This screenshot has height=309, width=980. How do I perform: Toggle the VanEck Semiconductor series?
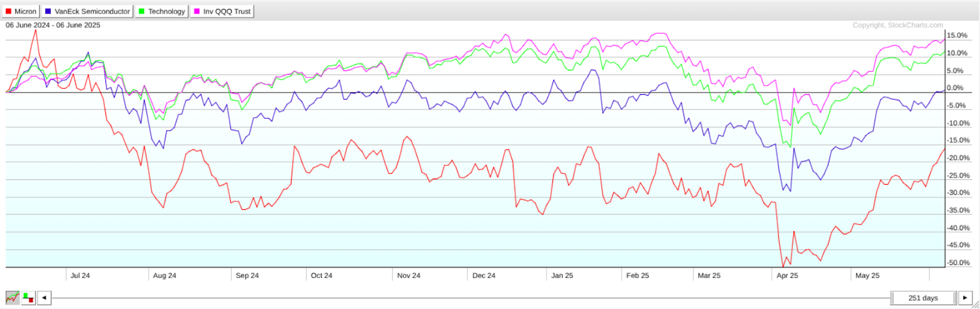click(x=88, y=11)
